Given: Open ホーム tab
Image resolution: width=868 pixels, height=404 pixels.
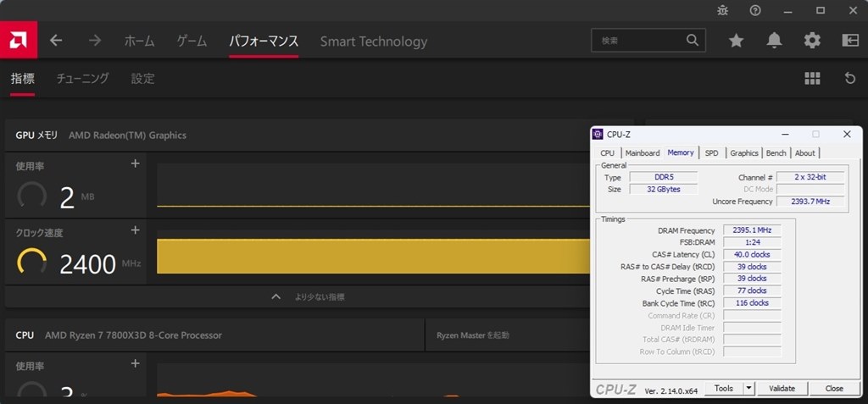Looking at the screenshot, I should [139, 41].
